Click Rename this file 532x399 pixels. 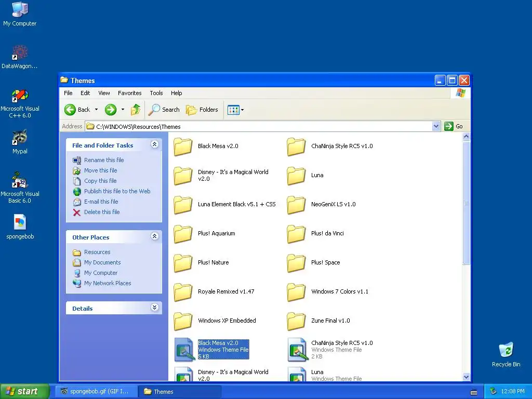[104, 160]
